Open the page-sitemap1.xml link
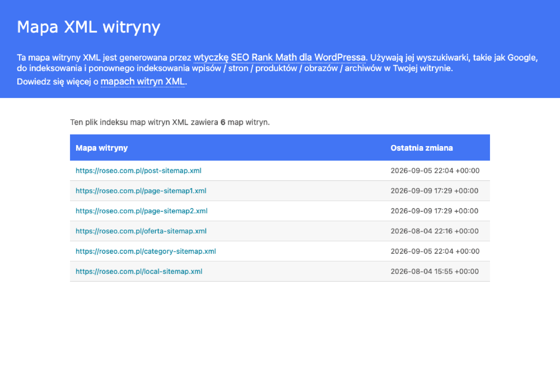560x392 pixels. (x=141, y=191)
